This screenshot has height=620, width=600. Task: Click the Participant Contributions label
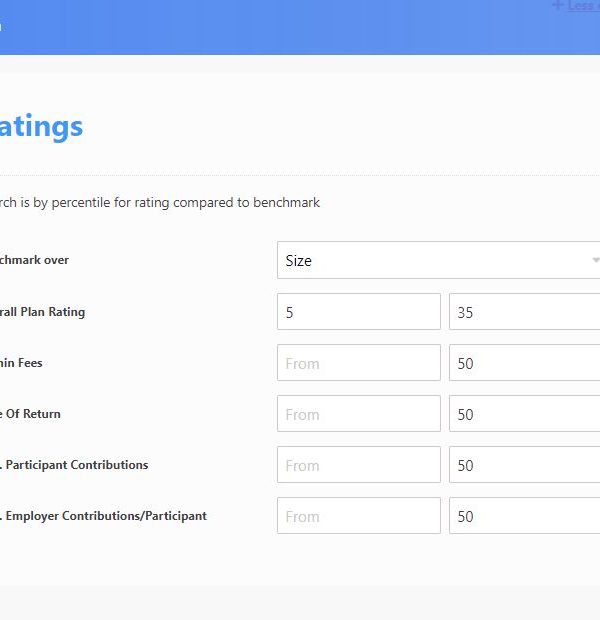coord(75,465)
